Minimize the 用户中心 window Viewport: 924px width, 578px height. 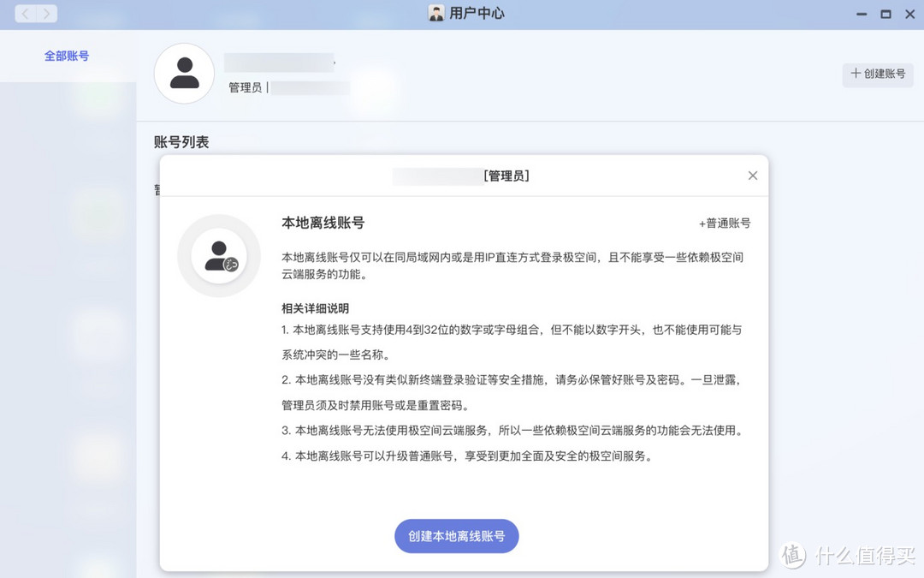[862, 14]
